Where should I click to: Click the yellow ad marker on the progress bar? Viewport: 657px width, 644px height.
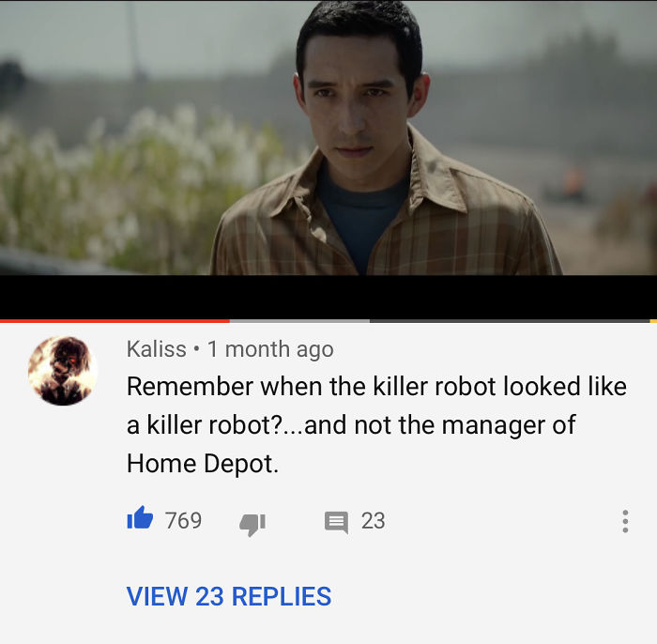click(653, 321)
